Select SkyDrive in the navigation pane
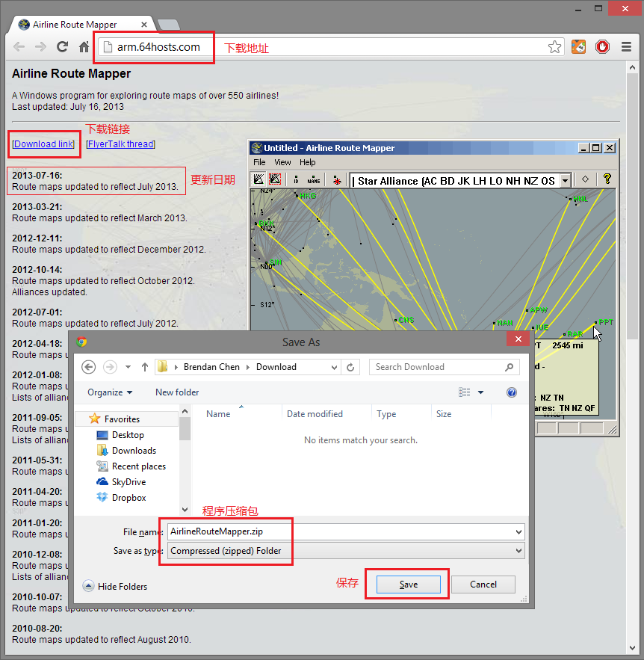 coord(129,482)
